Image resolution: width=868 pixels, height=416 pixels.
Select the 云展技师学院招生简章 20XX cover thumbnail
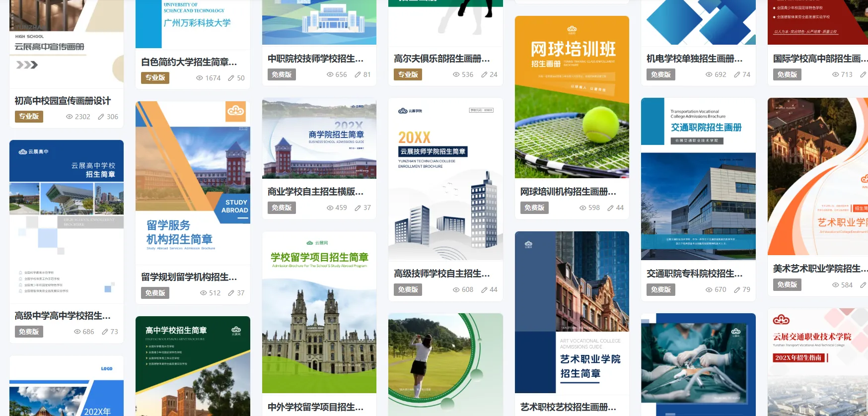tap(445, 179)
